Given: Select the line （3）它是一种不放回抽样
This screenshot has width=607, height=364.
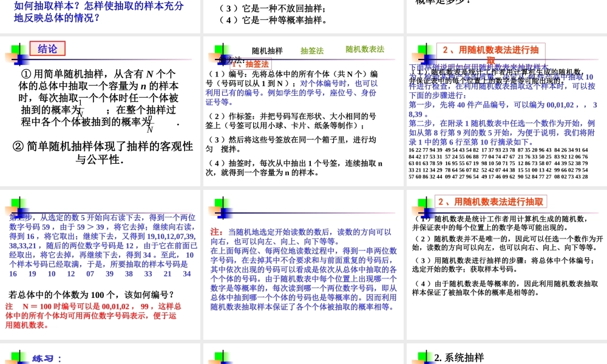Looking at the screenshot, I should [273, 8].
